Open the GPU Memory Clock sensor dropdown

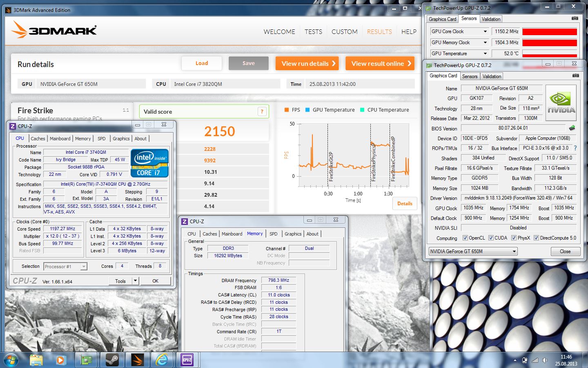[x=485, y=43]
